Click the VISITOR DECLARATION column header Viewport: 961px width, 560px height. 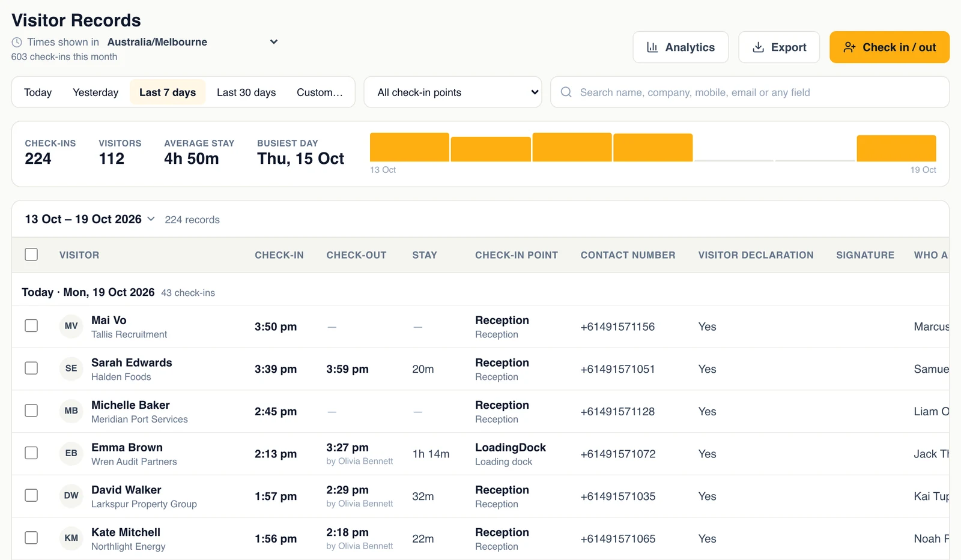click(756, 255)
